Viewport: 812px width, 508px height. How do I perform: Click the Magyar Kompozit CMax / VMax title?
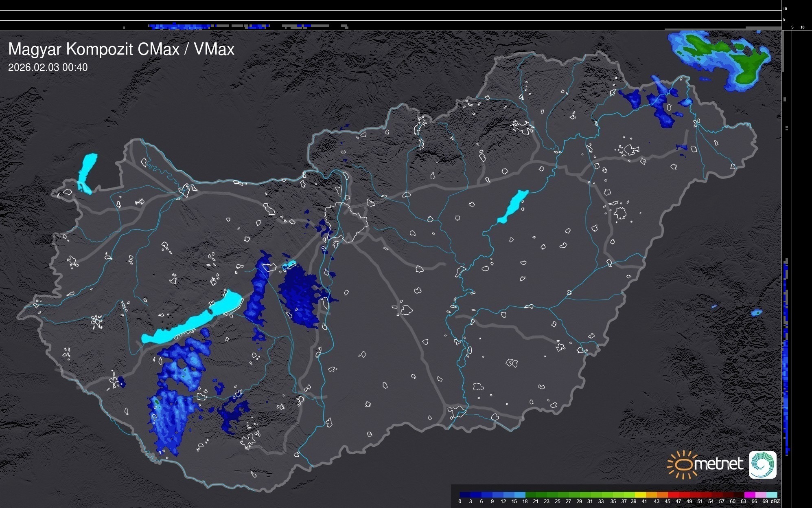click(121, 49)
